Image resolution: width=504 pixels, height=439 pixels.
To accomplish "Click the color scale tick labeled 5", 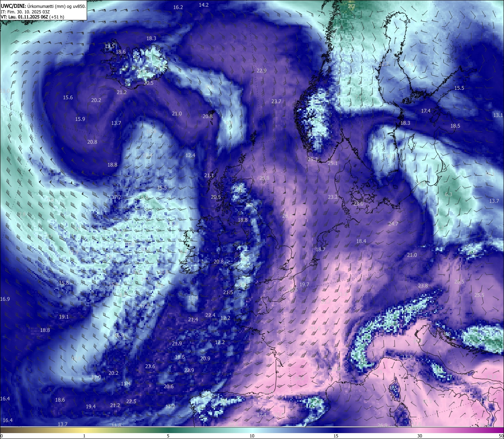I will click(168, 436).
